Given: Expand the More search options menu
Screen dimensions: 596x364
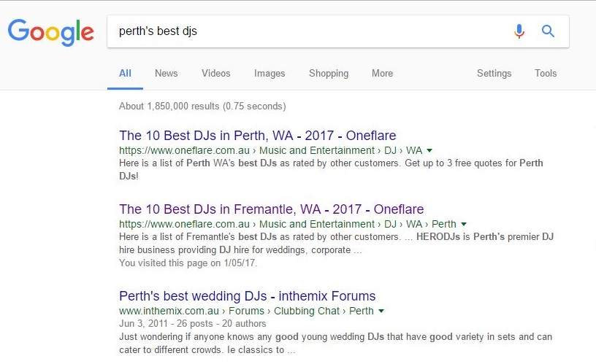Looking at the screenshot, I should click(x=383, y=73).
